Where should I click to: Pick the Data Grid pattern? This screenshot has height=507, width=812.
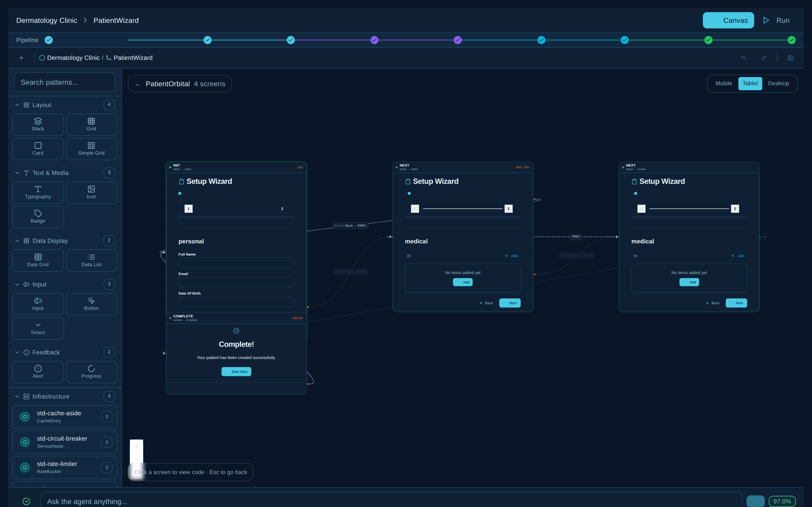[38, 260]
